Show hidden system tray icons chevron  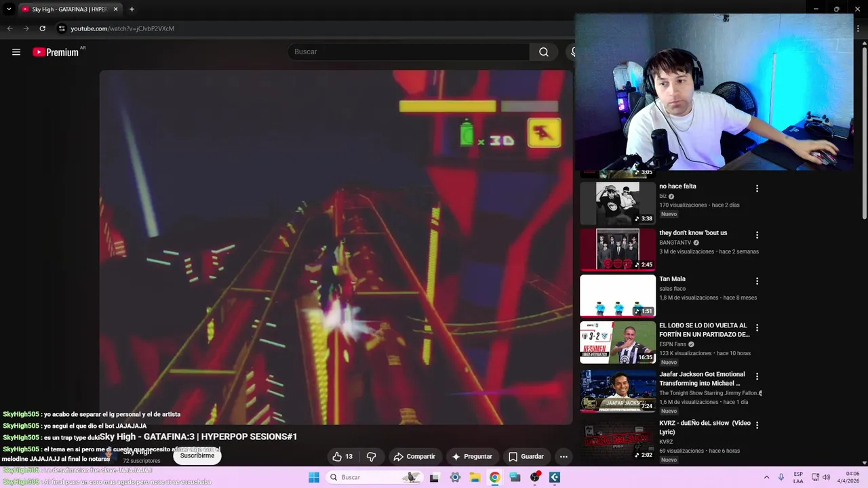(766, 477)
